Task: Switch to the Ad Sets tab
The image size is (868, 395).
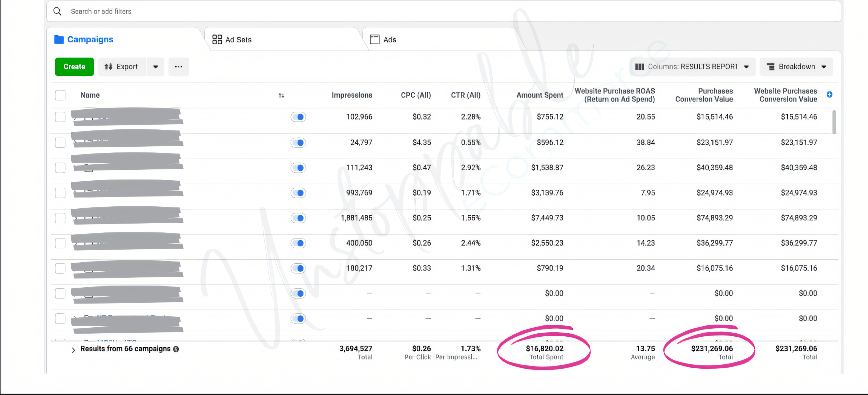Action: [238, 40]
